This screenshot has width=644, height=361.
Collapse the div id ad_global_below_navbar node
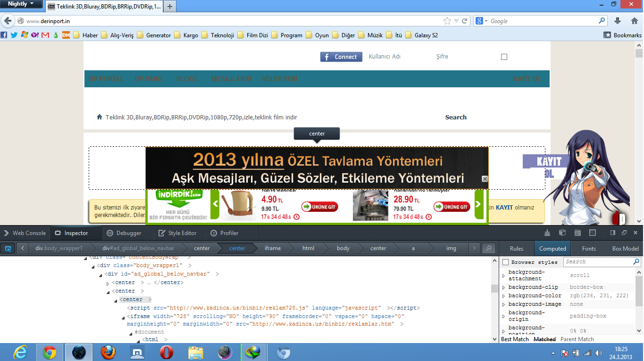[100, 274]
